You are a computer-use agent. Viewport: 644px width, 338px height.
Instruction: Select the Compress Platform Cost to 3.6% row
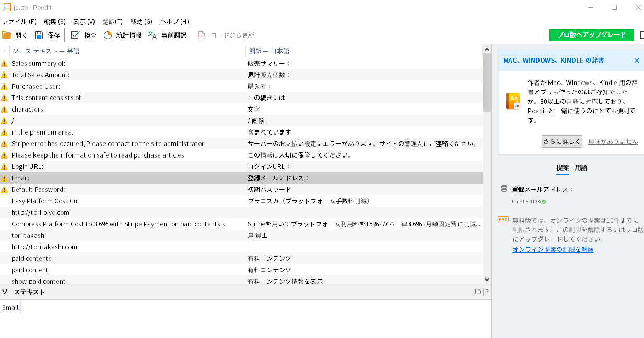pos(241,224)
